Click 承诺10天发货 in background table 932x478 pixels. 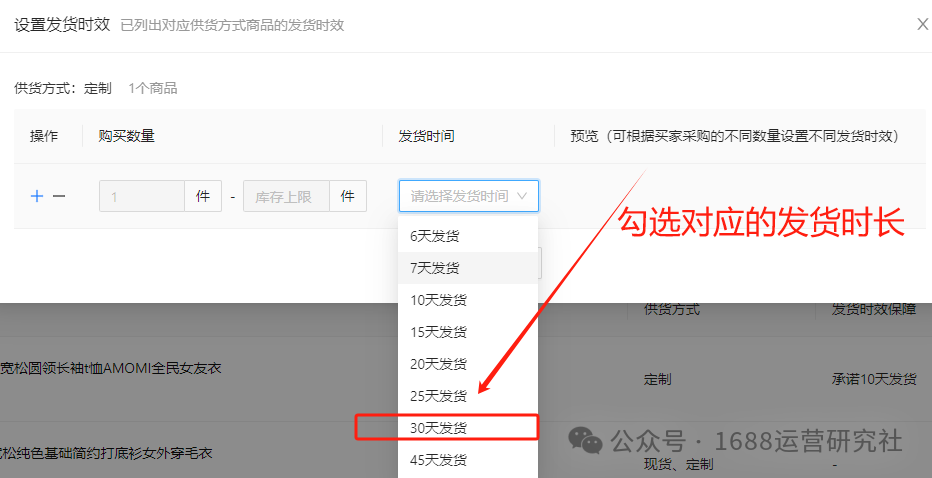874,379
